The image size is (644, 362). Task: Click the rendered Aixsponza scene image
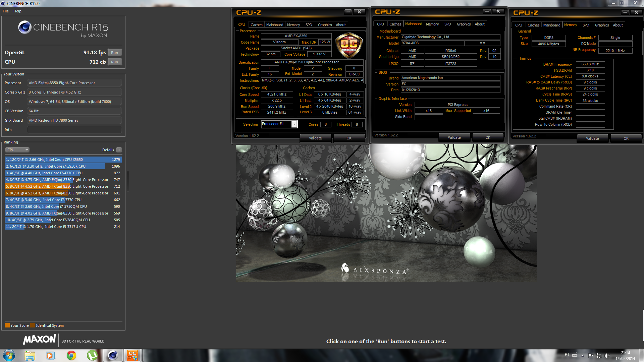point(386,213)
